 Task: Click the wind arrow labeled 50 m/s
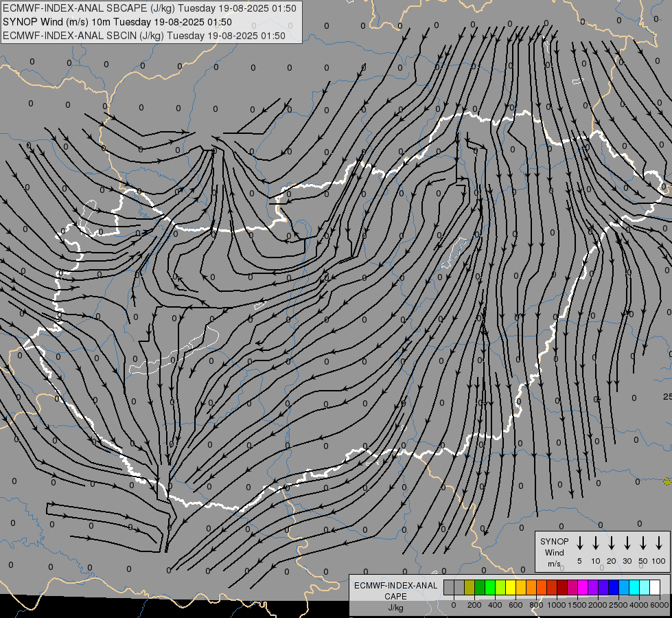[x=643, y=542]
